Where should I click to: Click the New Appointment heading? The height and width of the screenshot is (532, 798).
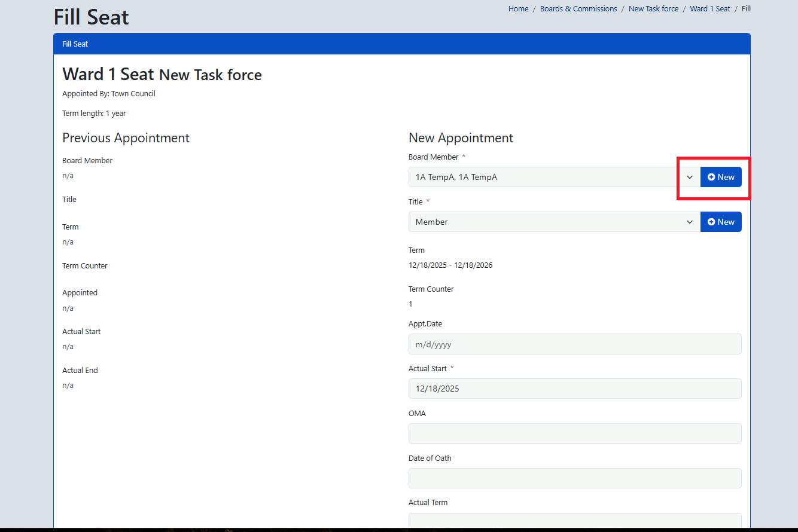point(461,138)
